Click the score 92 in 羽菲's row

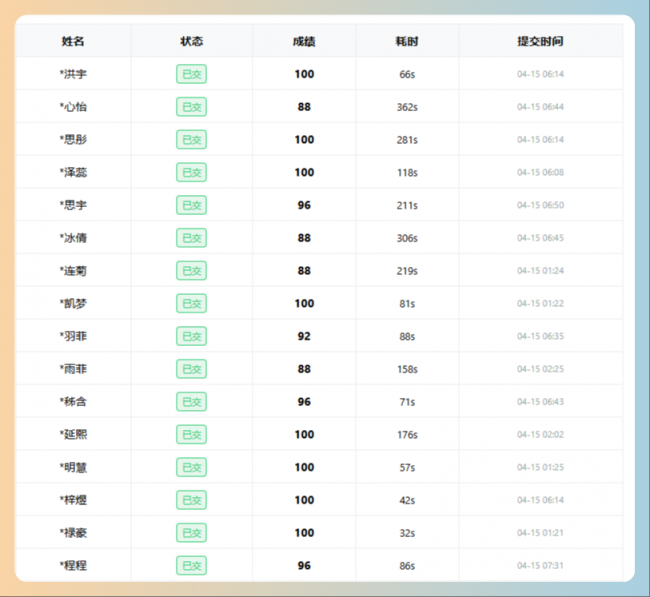pyautogui.click(x=304, y=336)
